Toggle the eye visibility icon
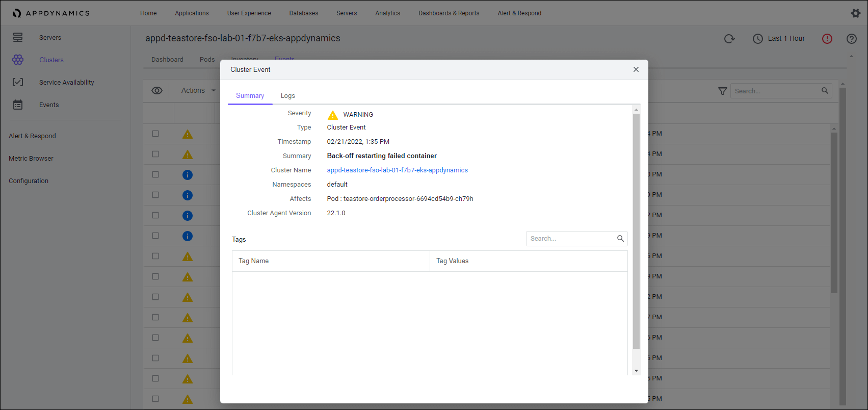This screenshot has width=868, height=410. [157, 91]
